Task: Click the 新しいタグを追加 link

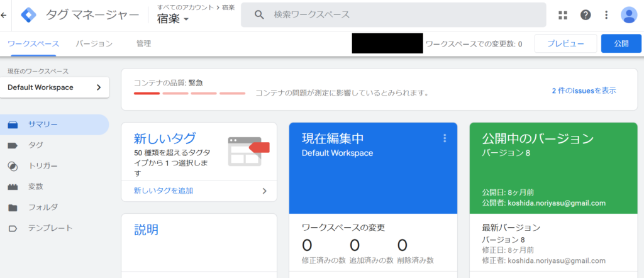Action: tap(164, 191)
